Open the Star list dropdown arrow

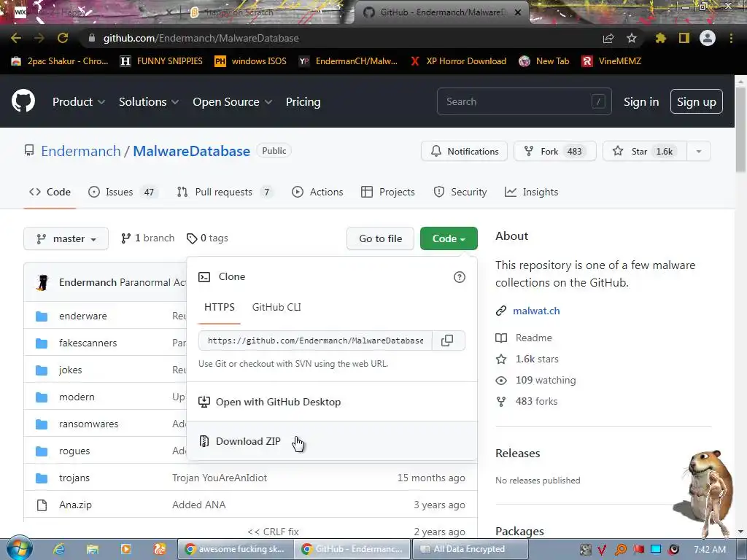[x=698, y=152]
